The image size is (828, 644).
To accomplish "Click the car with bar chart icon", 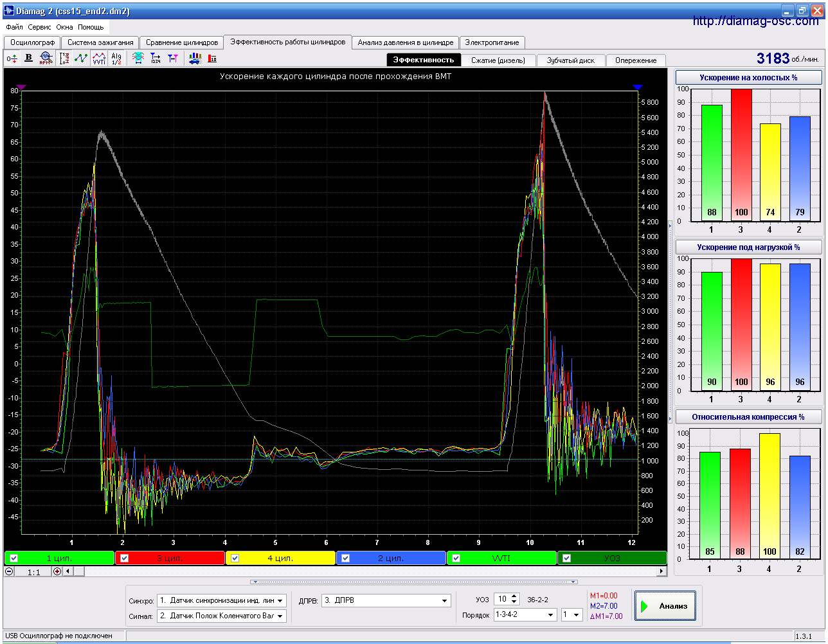I will [x=195, y=58].
